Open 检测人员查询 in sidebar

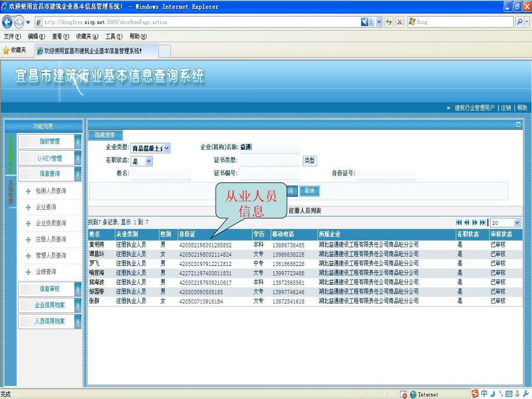coord(51,191)
